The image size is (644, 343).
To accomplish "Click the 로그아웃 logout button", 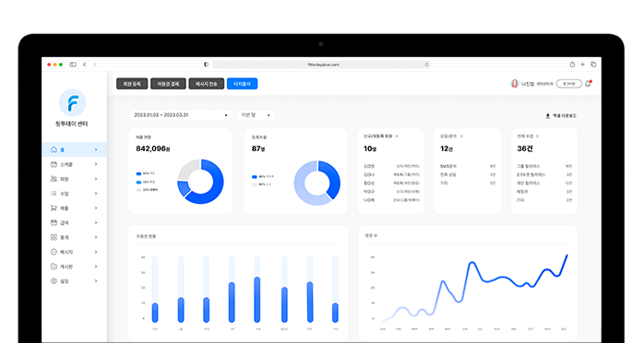I will point(569,84).
